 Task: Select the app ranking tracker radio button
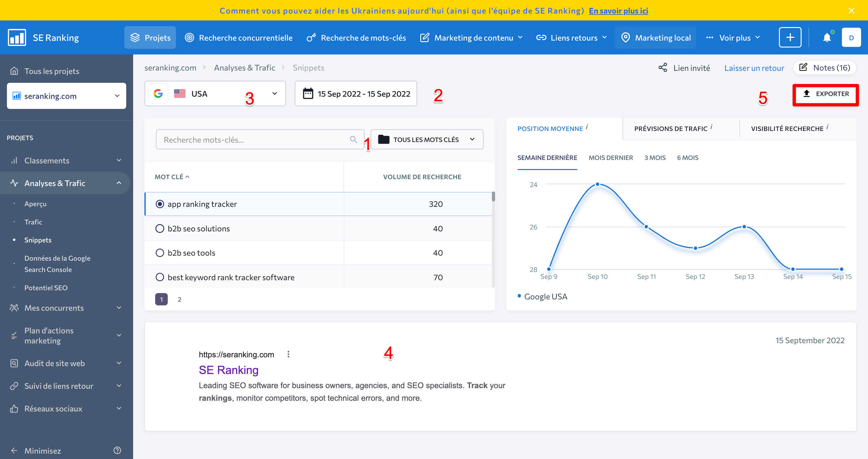(160, 204)
